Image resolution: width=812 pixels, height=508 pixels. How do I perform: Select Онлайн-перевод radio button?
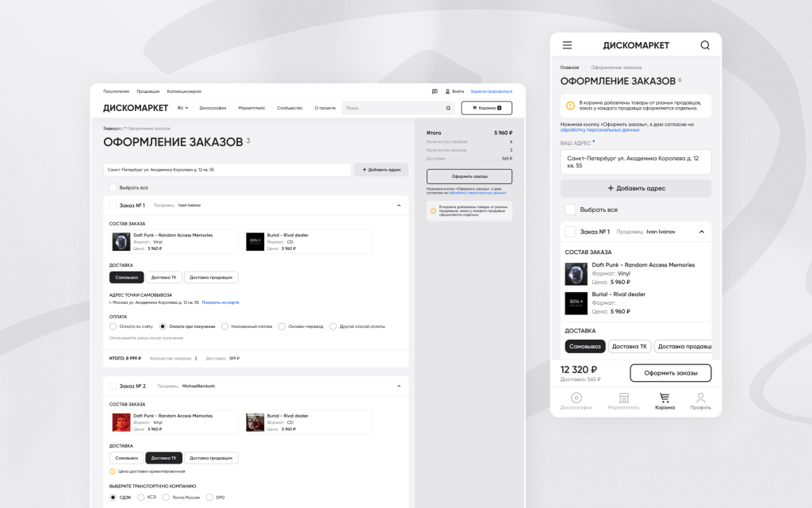[x=282, y=326]
